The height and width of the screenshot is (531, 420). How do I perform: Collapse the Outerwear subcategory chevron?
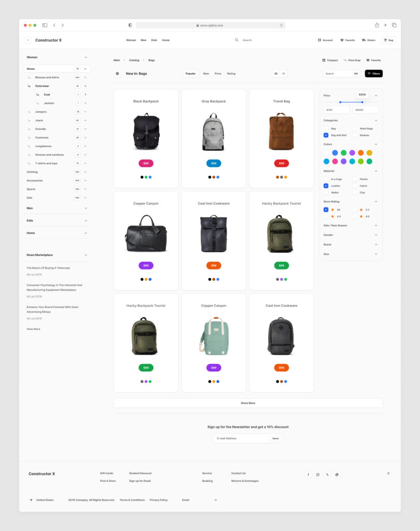pos(86,86)
